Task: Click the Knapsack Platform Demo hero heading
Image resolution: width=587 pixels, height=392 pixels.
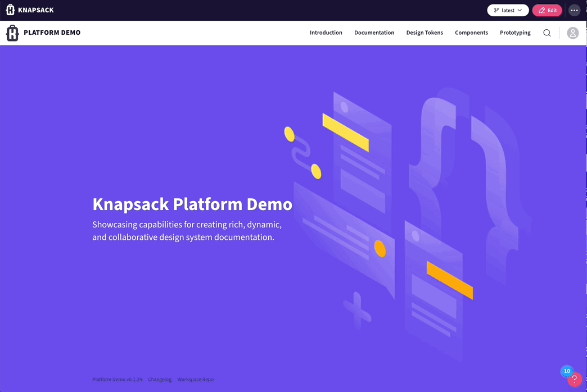Action: tap(192, 204)
